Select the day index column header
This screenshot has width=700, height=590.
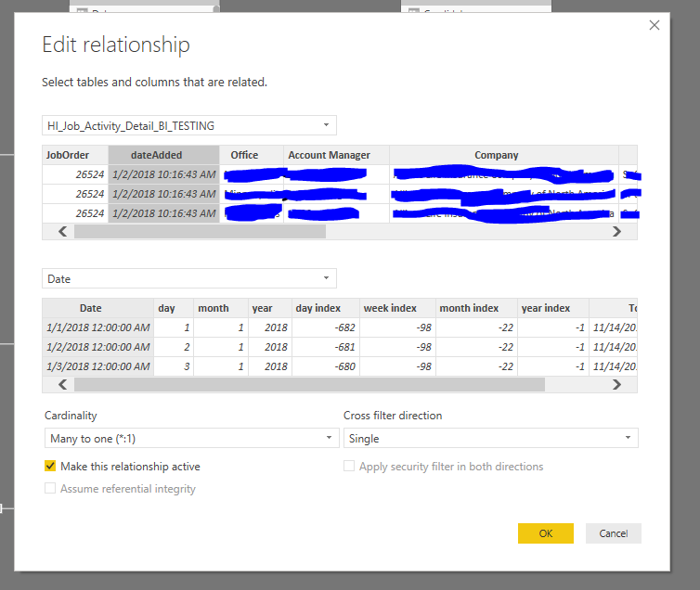point(326,308)
